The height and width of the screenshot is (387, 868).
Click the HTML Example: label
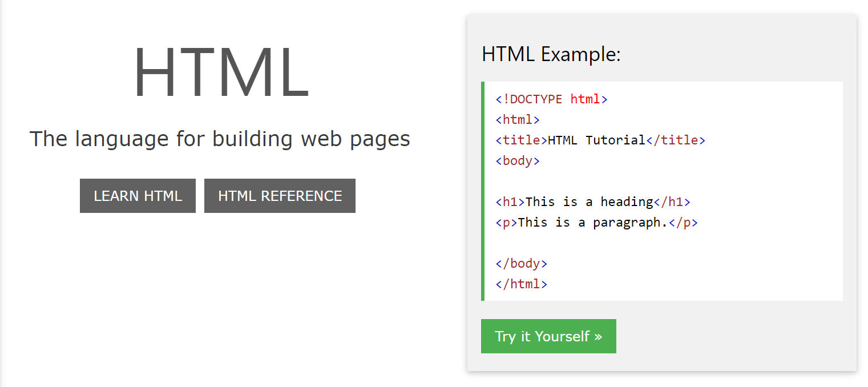(x=550, y=54)
